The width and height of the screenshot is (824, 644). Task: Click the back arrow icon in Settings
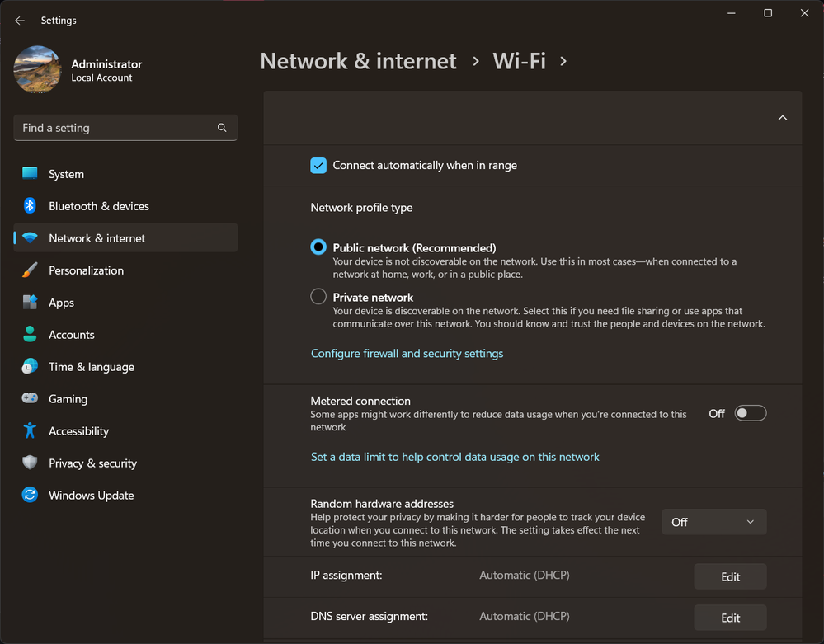coord(20,21)
